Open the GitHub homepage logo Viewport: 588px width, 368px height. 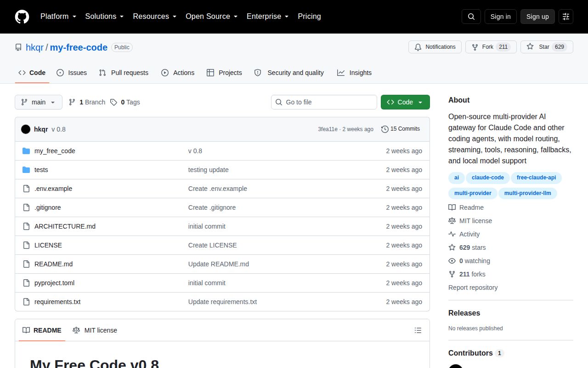click(22, 17)
